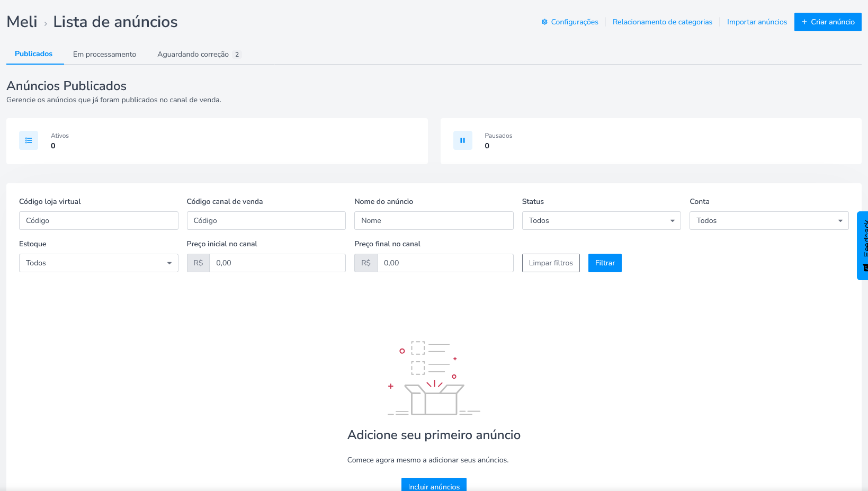The image size is (868, 491).
Task: Click Limpar filtros button
Action: point(551,263)
